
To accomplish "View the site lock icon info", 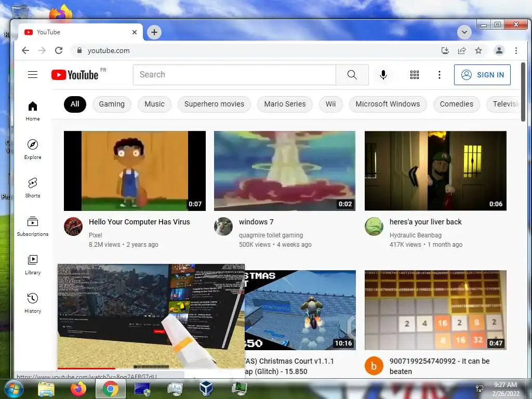I will (x=79, y=50).
